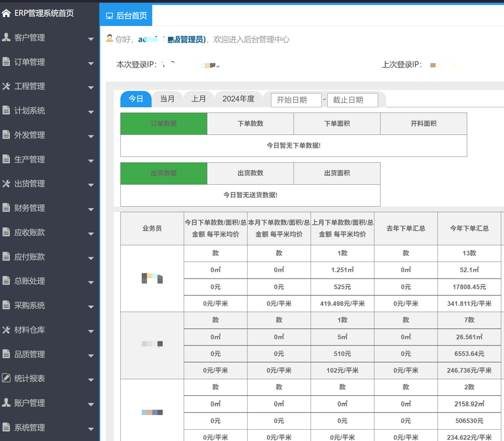Viewport: 504px width, 441px height.
Task: Select the 上月 tab
Action: point(198,98)
